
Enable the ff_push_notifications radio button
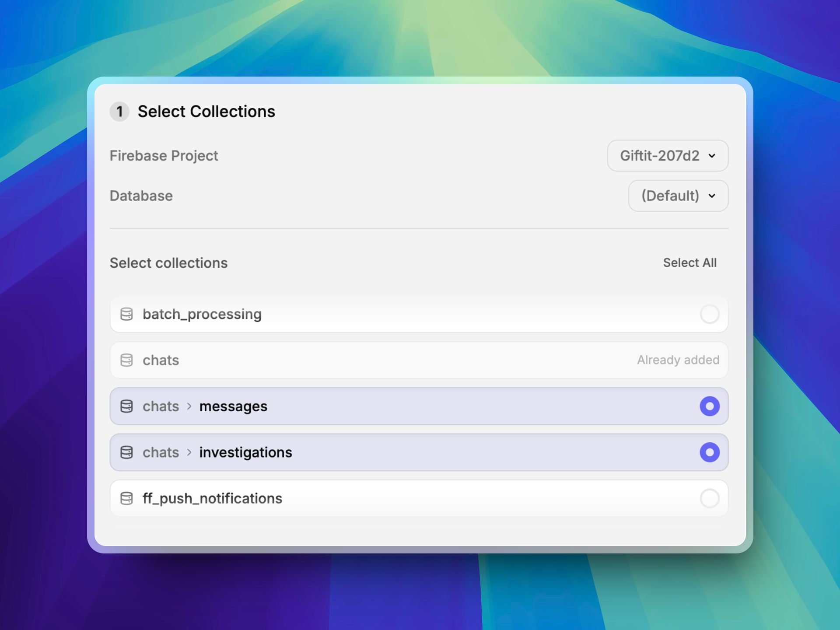[709, 498]
